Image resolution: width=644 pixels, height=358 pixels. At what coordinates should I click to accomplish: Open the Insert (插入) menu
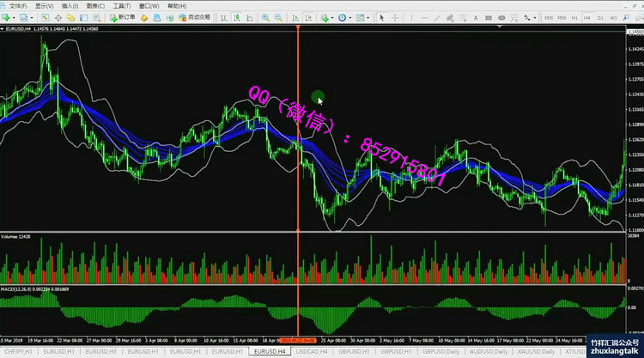click(x=71, y=5)
